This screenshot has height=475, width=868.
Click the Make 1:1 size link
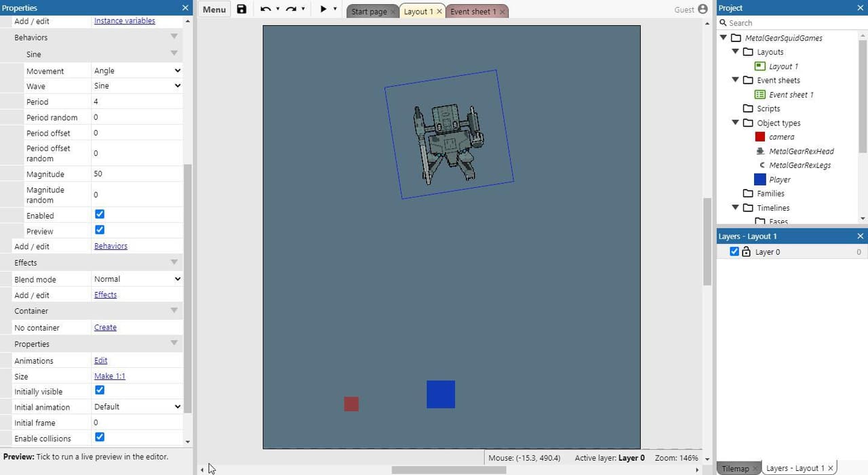click(x=109, y=376)
